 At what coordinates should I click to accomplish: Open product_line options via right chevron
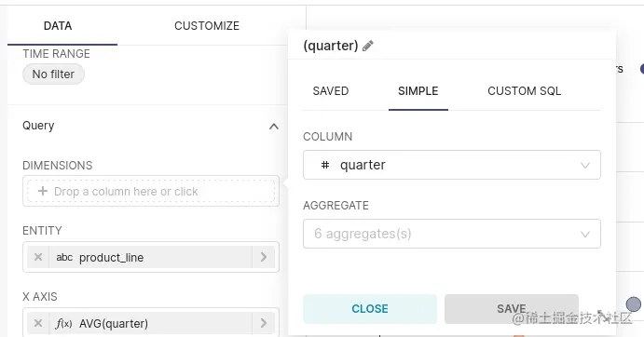(x=264, y=257)
